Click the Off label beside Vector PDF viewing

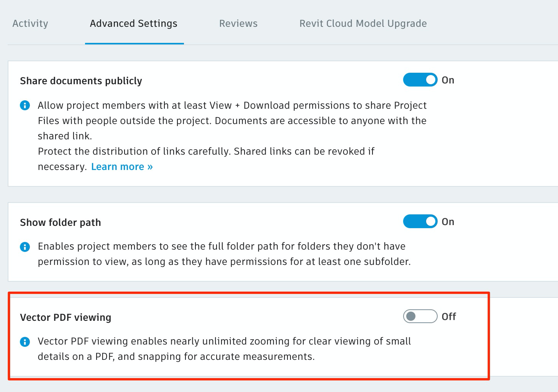pyautogui.click(x=449, y=317)
